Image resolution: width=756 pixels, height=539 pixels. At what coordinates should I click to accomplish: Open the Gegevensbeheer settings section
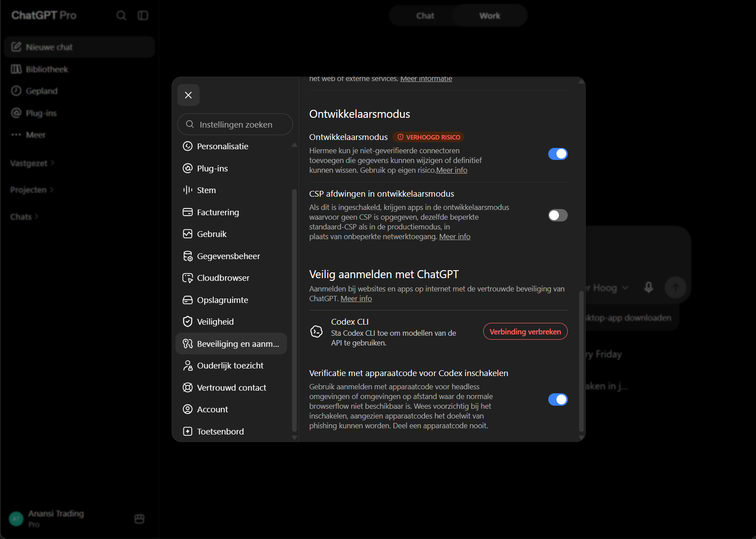point(231,256)
